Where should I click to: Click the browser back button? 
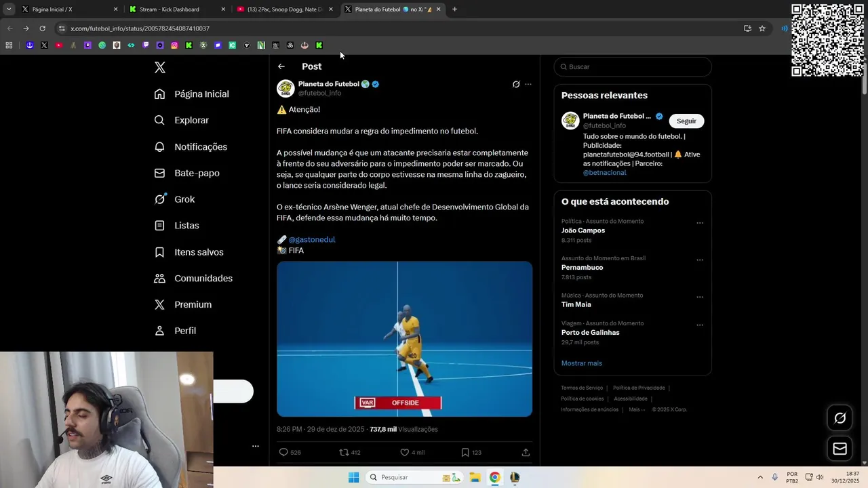pos(9,28)
